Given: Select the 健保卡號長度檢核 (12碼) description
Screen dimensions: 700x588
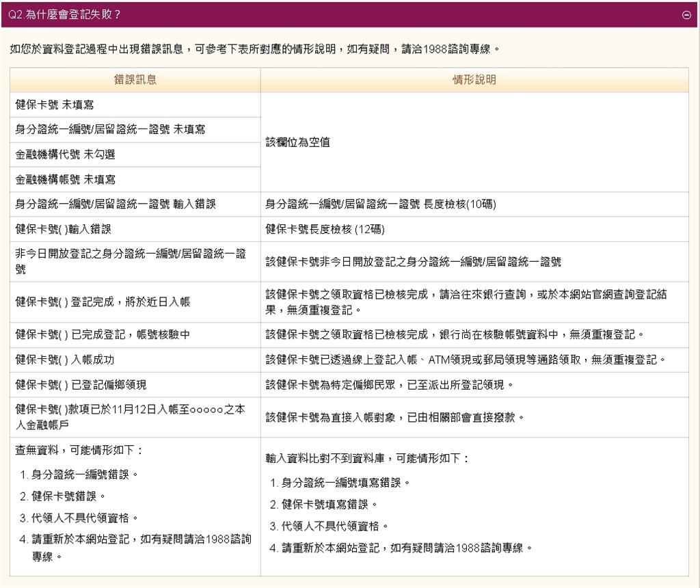Looking at the screenshot, I should point(325,229).
